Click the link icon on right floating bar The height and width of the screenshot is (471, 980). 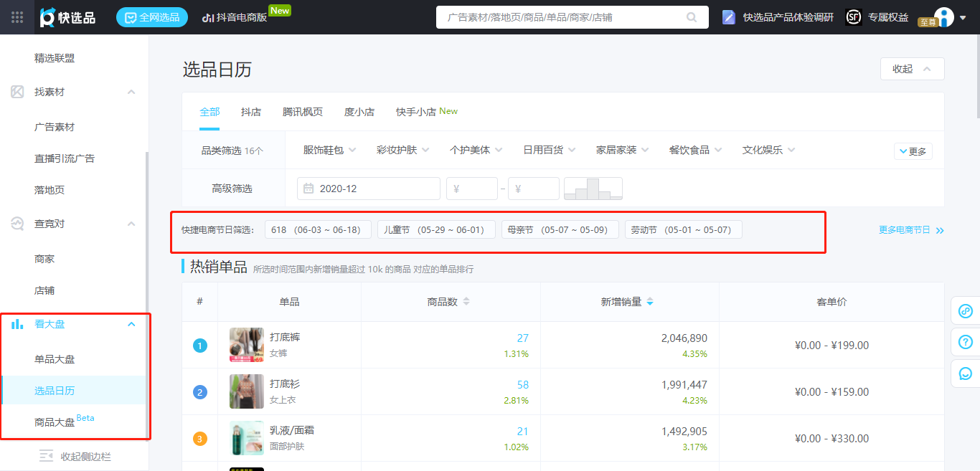pos(966,311)
